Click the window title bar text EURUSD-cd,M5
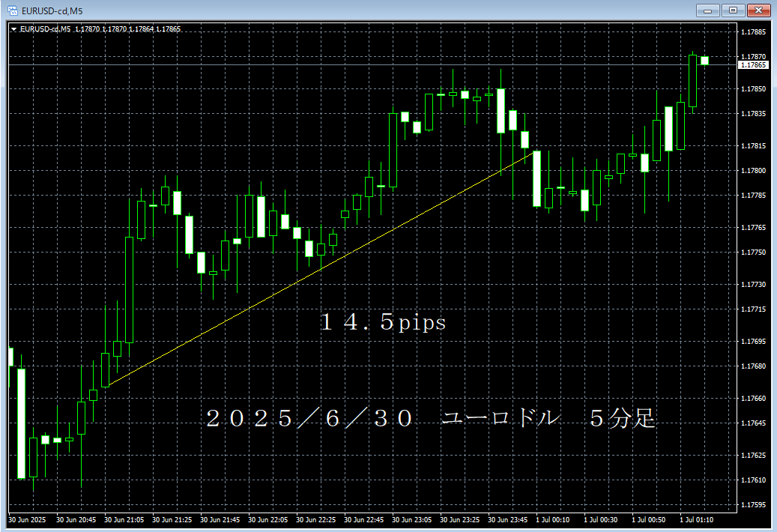The height and width of the screenshot is (532, 777). coord(52,10)
